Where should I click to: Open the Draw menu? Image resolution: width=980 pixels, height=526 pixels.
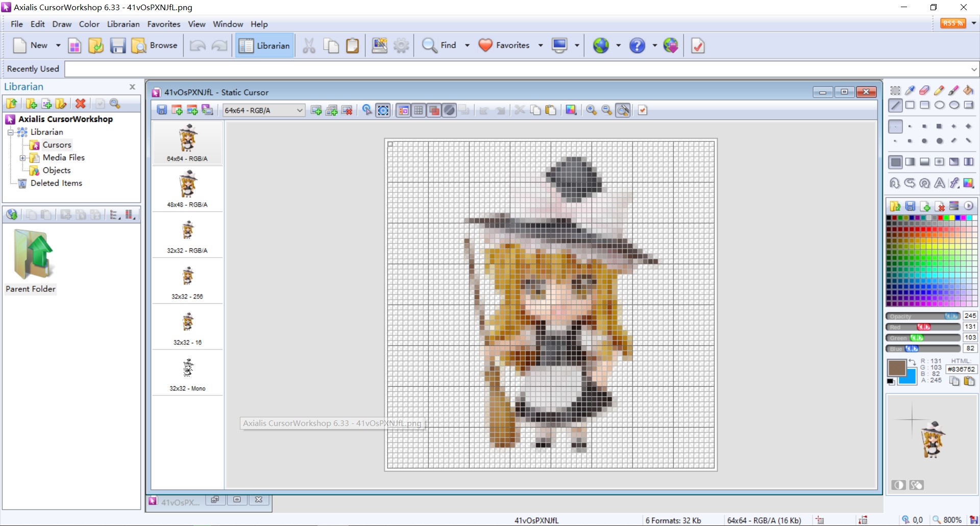point(62,24)
